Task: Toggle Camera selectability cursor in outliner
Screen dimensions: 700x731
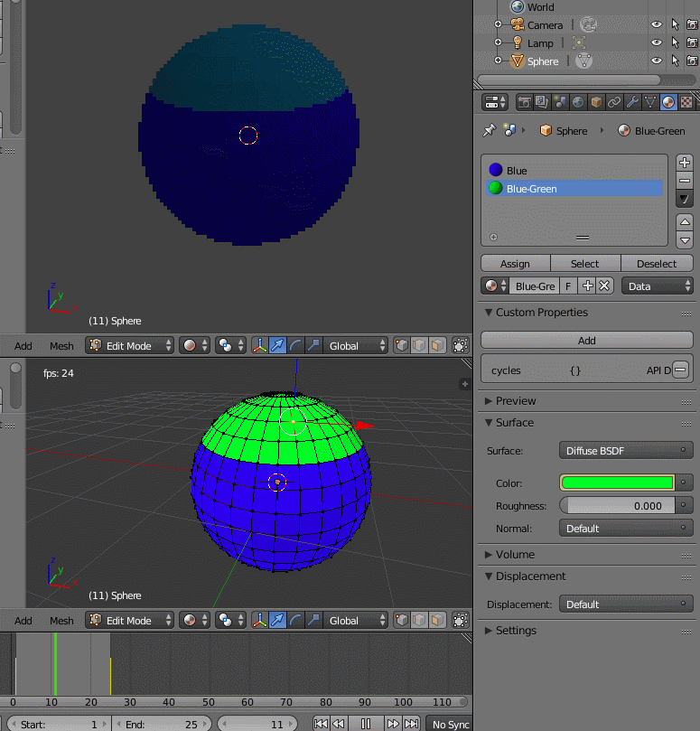Action: [675, 24]
